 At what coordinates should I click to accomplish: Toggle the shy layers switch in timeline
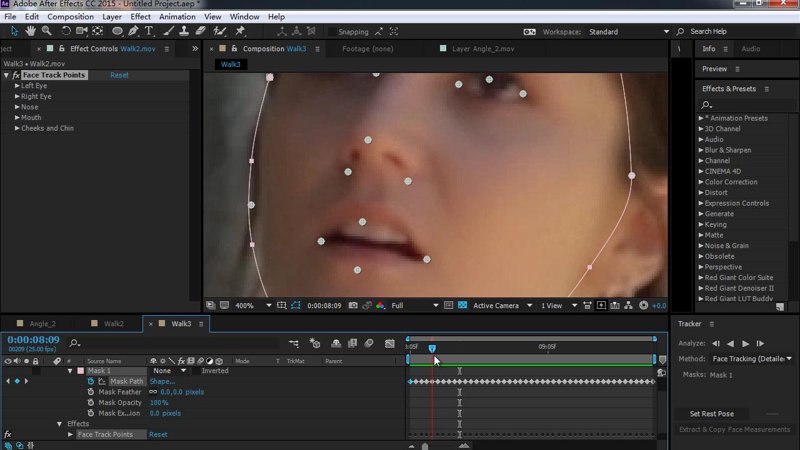tap(336, 343)
